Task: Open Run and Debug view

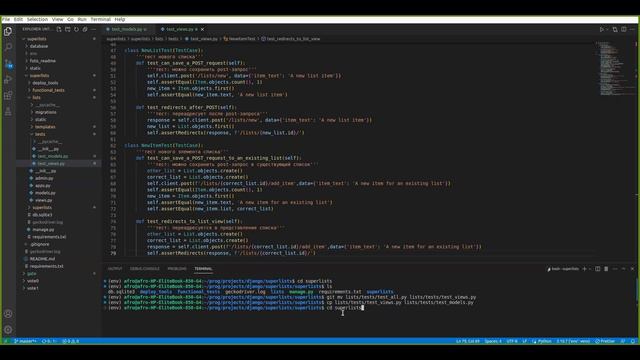Action: click(x=8, y=80)
